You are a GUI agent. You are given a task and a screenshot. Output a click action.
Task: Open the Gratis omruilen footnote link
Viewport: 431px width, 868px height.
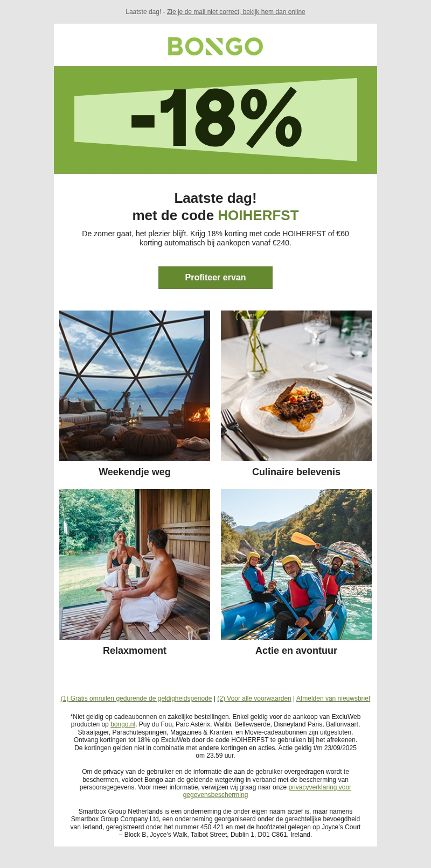tap(136, 698)
